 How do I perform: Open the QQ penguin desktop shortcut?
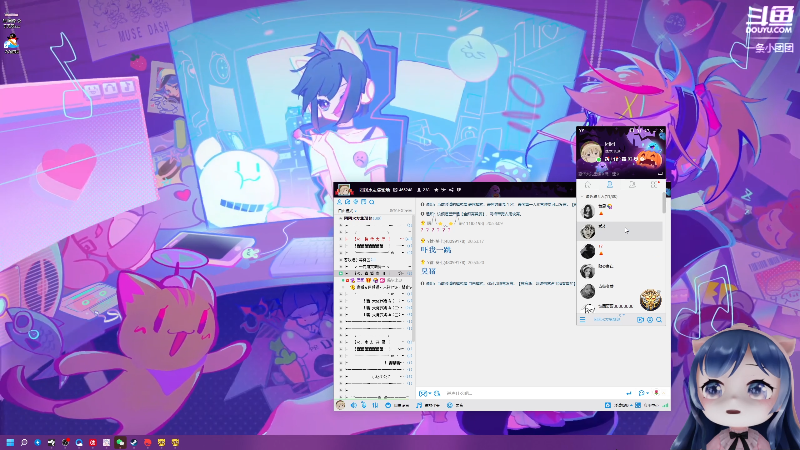click(x=11, y=43)
